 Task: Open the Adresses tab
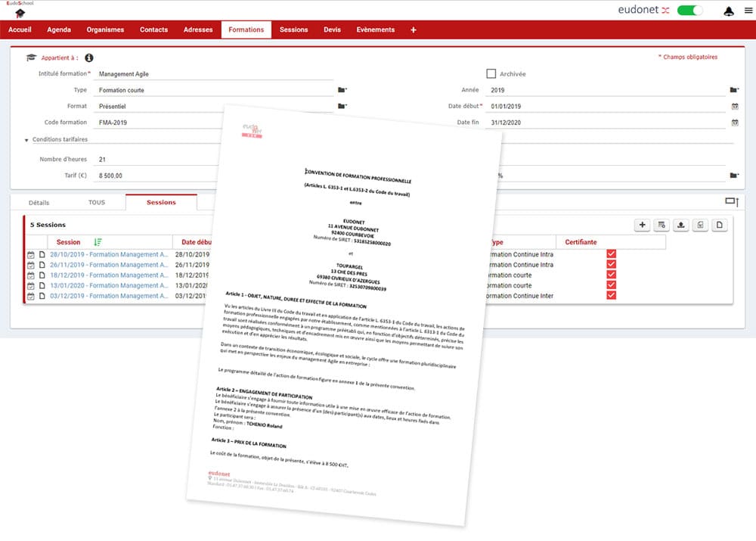(197, 30)
